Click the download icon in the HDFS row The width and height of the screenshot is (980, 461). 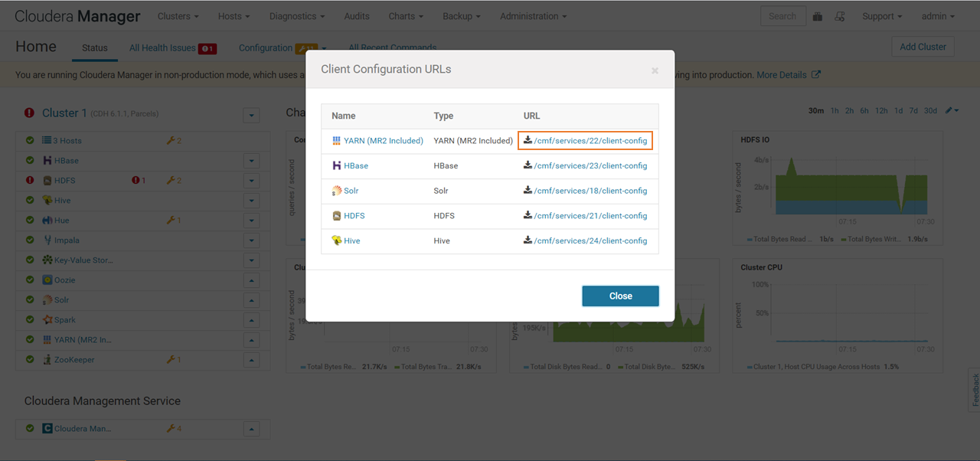[528, 215]
